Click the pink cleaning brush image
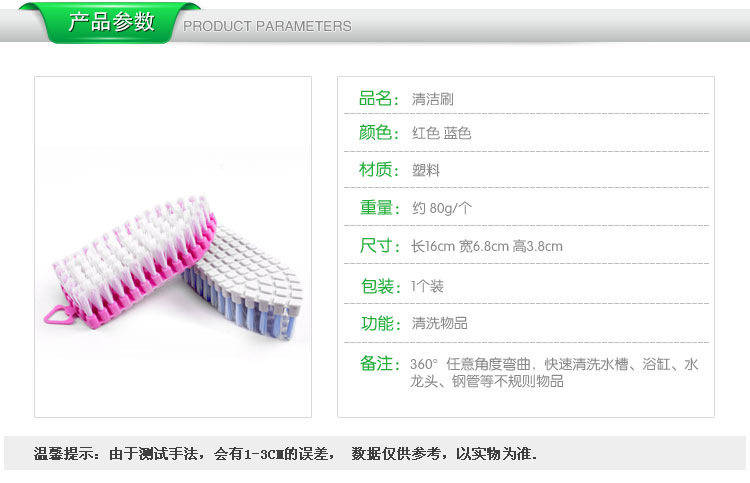750x483 pixels. pos(130,261)
